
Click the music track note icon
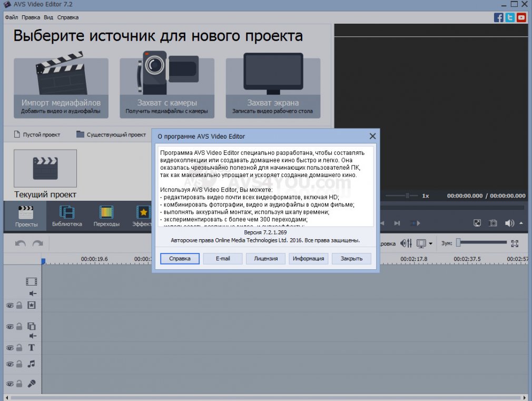click(31, 364)
